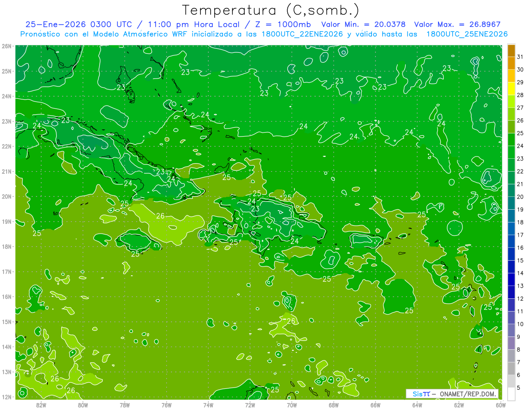The image size is (532, 411).
Task: Click the '21N' latitude axis label
Action: (6, 172)
